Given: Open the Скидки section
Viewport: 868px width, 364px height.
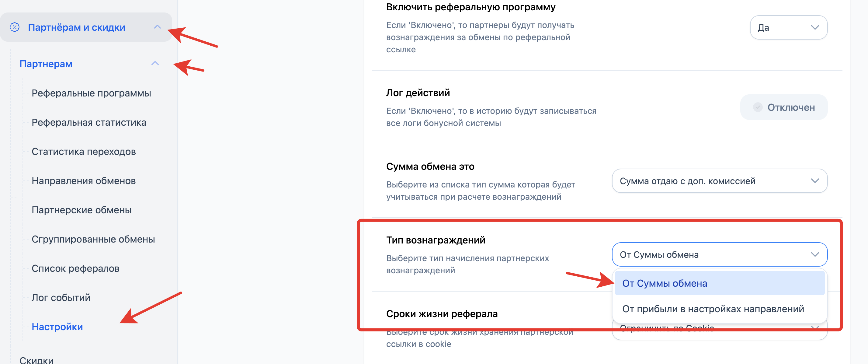Looking at the screenshot, I should tap(36, 359).
